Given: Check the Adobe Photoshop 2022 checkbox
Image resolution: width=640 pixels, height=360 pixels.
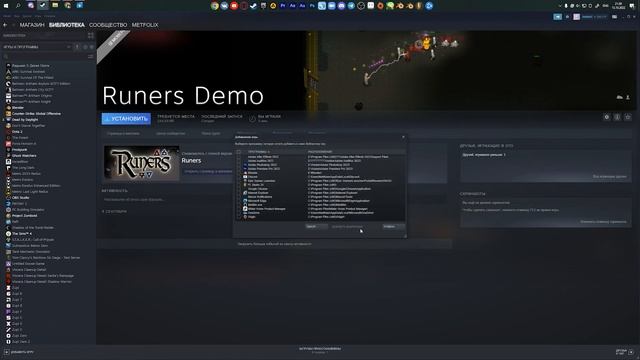Looking at the screenshot, I should [239, 165].
